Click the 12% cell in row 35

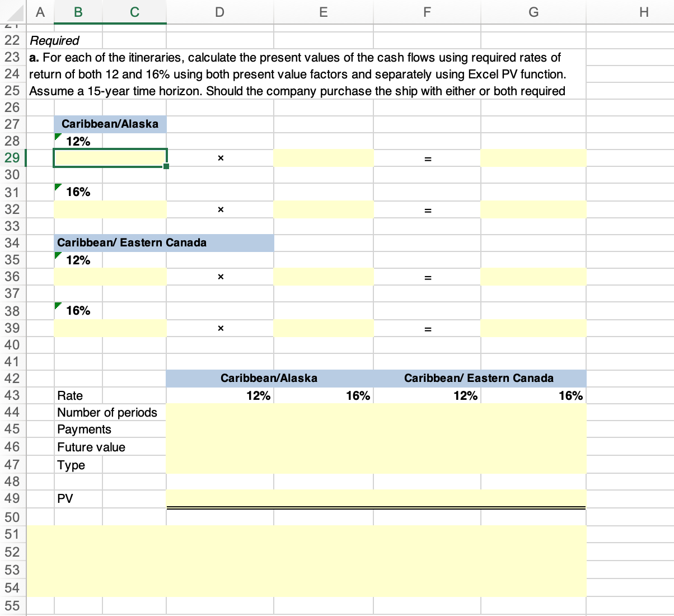tap(78, 260)
